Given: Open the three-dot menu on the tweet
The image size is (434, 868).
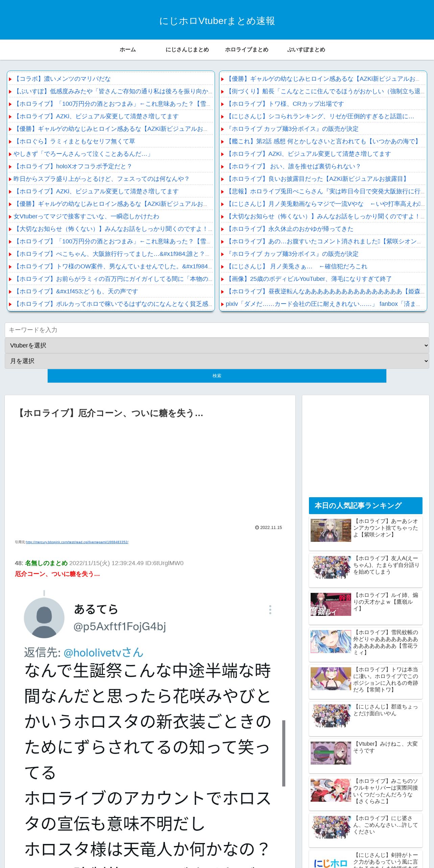Looking at the screenshot, I should pos(270,610).
